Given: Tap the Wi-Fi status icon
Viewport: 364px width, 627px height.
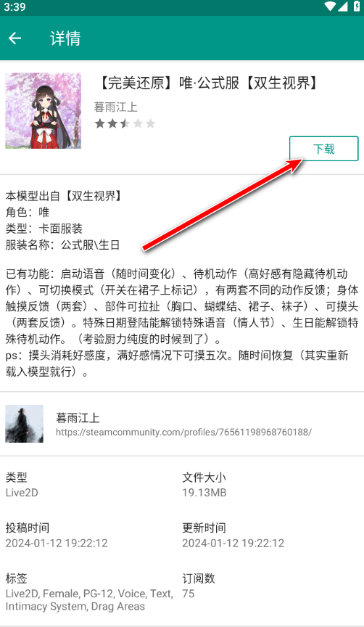Looking at the screenshot, I should [x=330, y=7].
